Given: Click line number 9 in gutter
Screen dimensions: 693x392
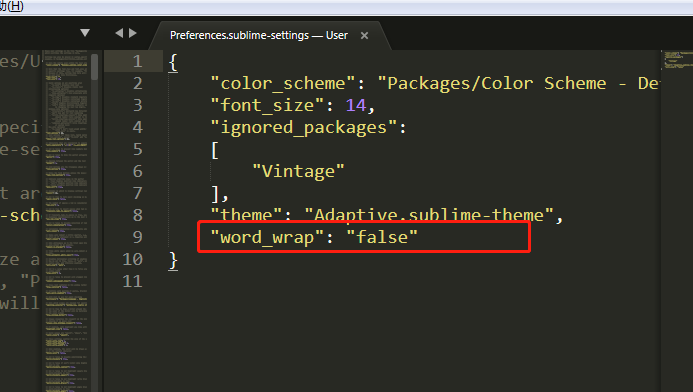Looking at the screenshot, I should tap(137, 237).
